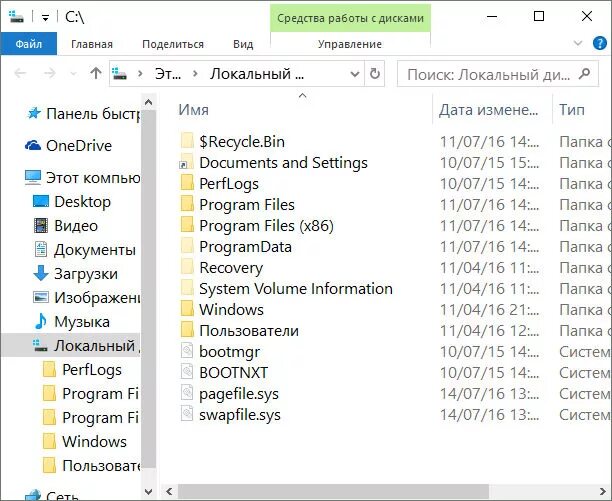This screenshot has height=501, width=612.
Task: Open Загрузки in the navigation pane
Action: [76, 274]
